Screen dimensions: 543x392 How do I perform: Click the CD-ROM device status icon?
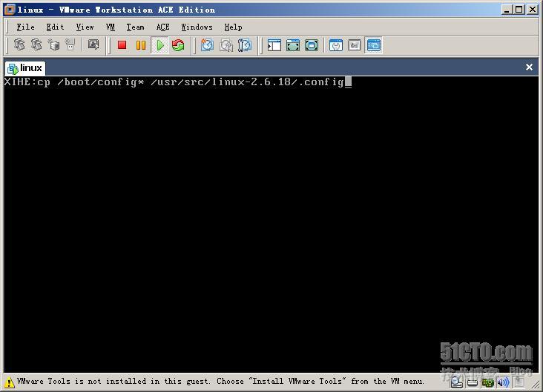[457, 382]
